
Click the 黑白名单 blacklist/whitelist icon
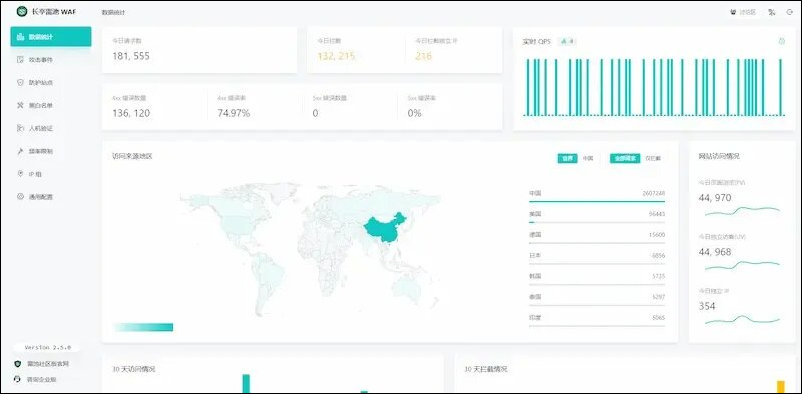pos(20,105)
